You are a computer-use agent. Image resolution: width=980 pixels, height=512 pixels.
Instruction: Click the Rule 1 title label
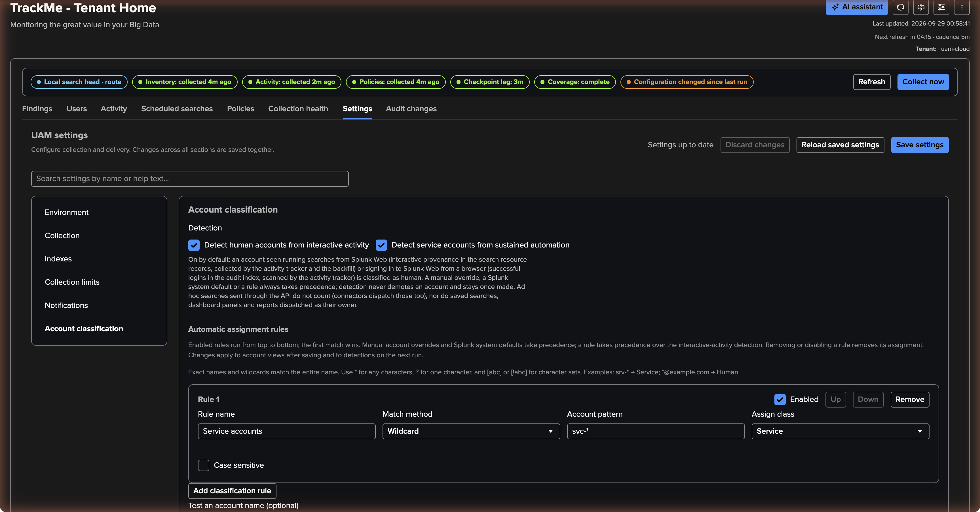coord(208,399)
